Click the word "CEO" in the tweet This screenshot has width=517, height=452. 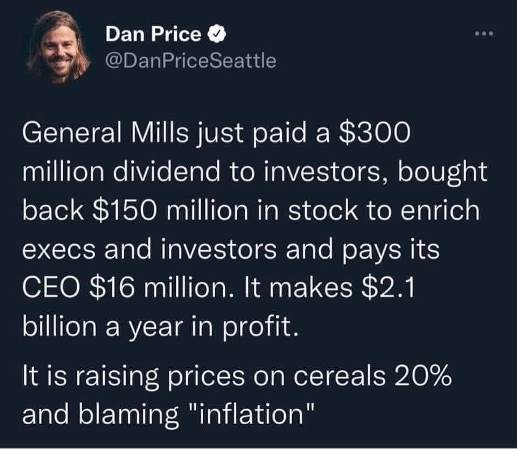(51, 288)
